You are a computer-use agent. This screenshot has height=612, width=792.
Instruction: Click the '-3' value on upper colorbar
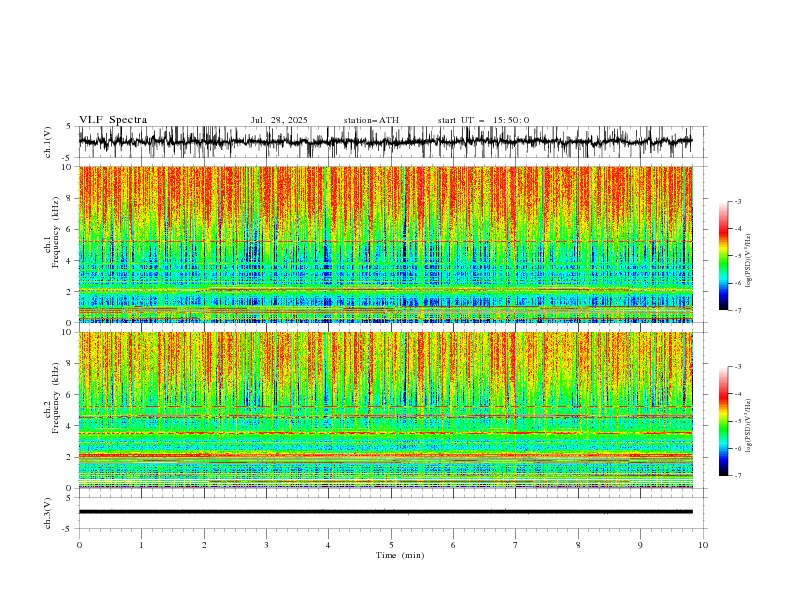(738, 201)
